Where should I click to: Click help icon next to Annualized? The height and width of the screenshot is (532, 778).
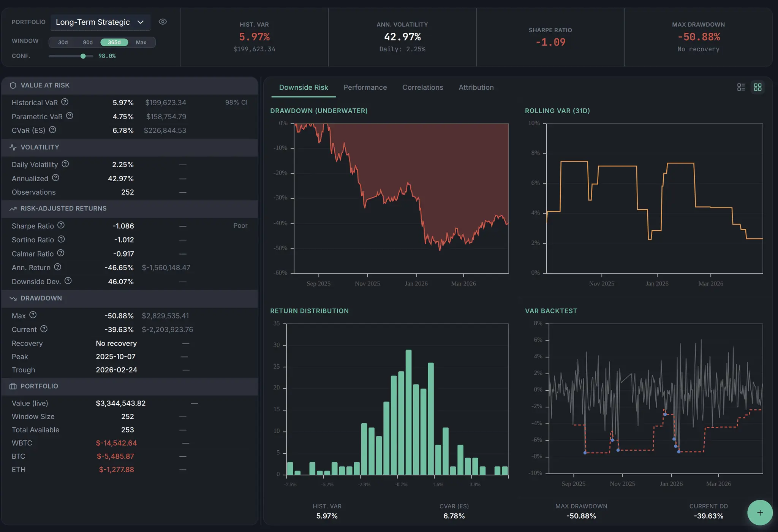coord(55,178)
